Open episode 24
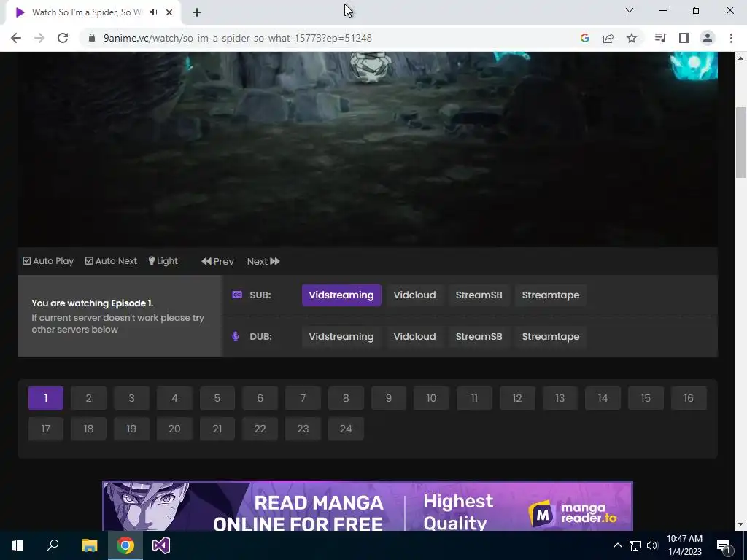This screenshot has height=560, width=747. click(x=346, y=429)
